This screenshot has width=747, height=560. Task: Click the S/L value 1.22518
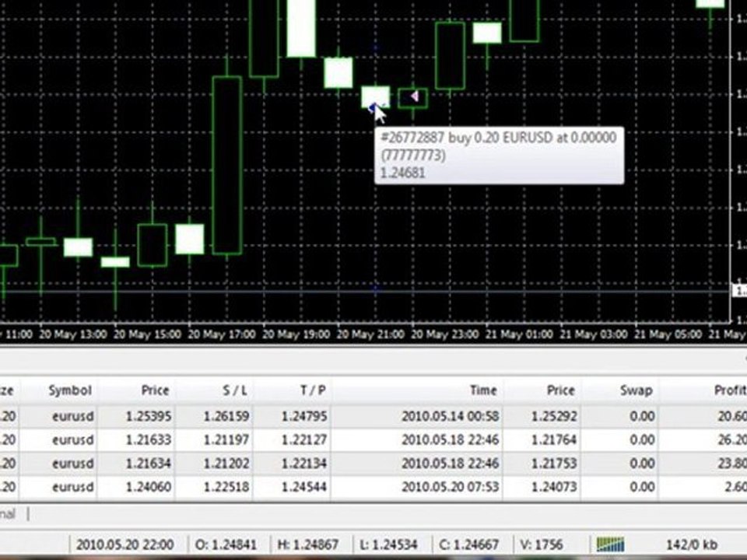point(226,487)
